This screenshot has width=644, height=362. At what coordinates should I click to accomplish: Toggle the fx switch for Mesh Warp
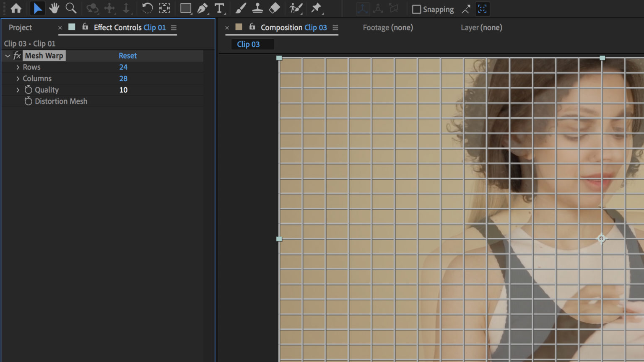(x=16, y=55)
